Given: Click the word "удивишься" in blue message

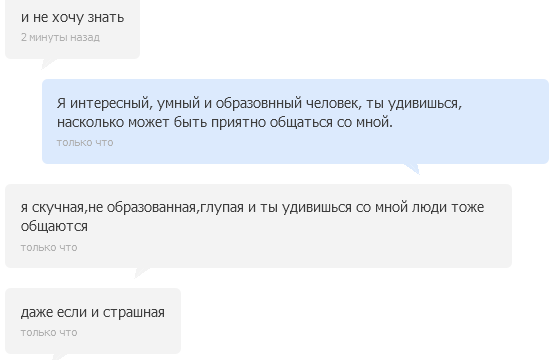Looking at the screenshot, I should click(424, 103).
